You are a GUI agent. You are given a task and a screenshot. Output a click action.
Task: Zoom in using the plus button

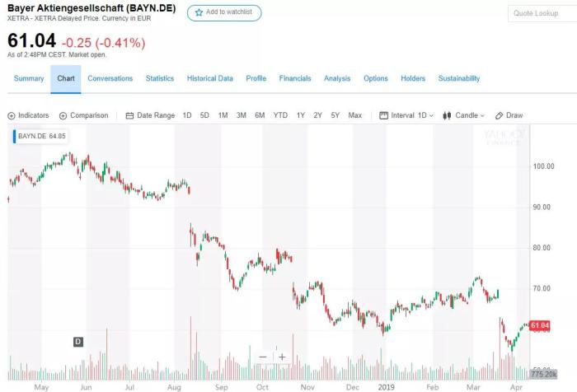point(282,357)
